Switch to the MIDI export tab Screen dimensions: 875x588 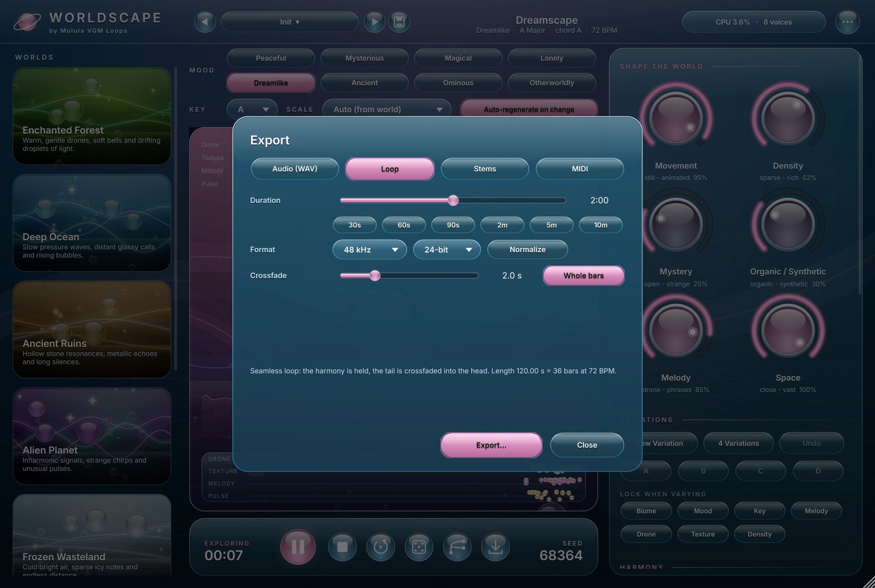pyautogui.click(x=580, y=168)
